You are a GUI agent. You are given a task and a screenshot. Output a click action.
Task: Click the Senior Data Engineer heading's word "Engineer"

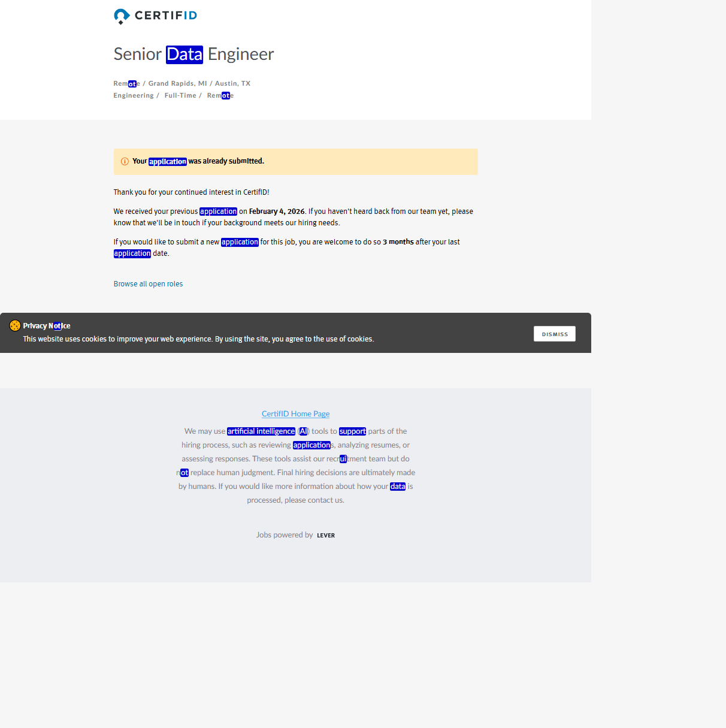240,55
